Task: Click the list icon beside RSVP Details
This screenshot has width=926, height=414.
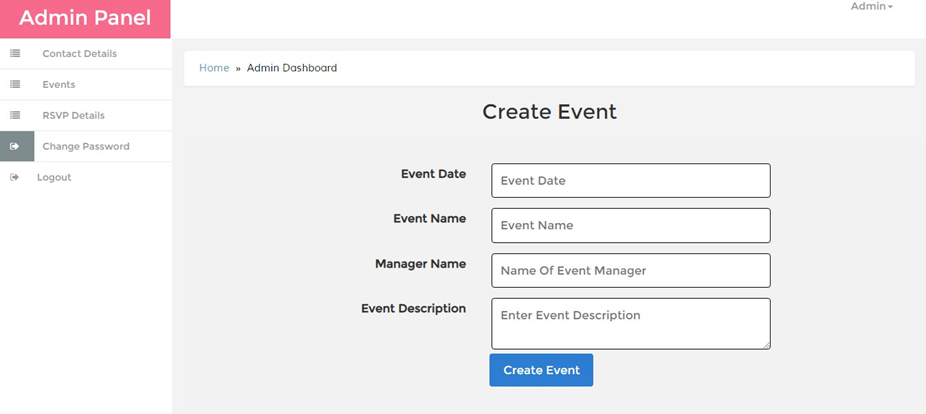Action: pyautogui.click(x=15, y=116)
